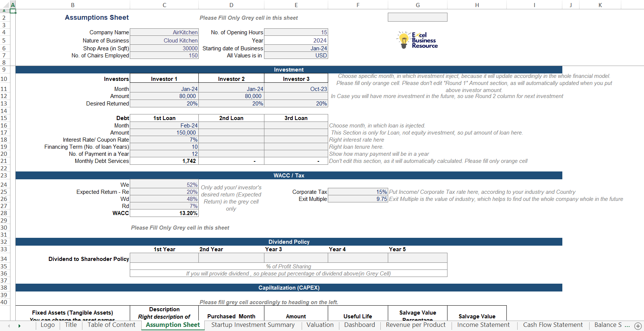Click Nature of Business cell Cloud Kitchen
This screenshot has height=331, width=644.
click(x=164, y=41)
